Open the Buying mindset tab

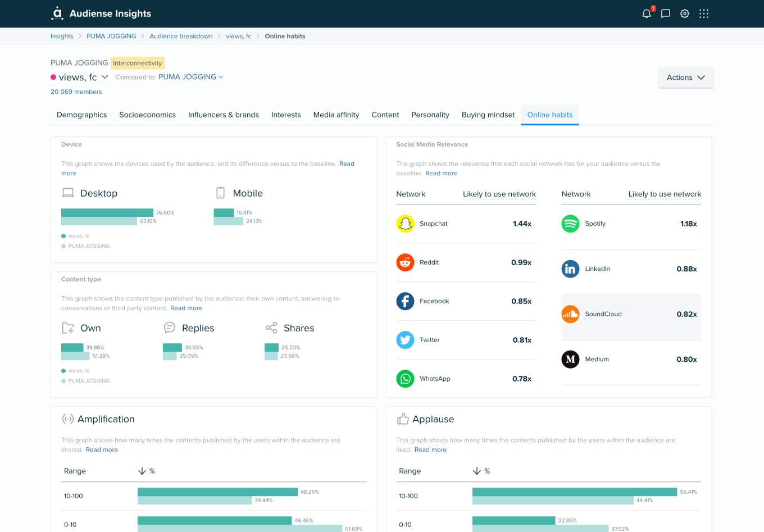click(488, 115)
